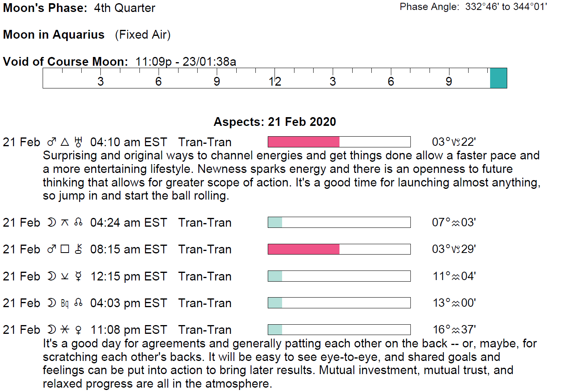Click the "Aspects: 21 Feb 2020" heading

point(275,122)
